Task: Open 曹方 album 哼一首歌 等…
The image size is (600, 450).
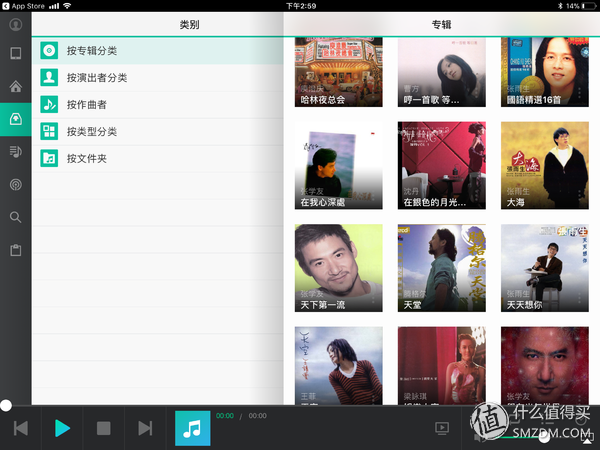Action: (442, 72)
